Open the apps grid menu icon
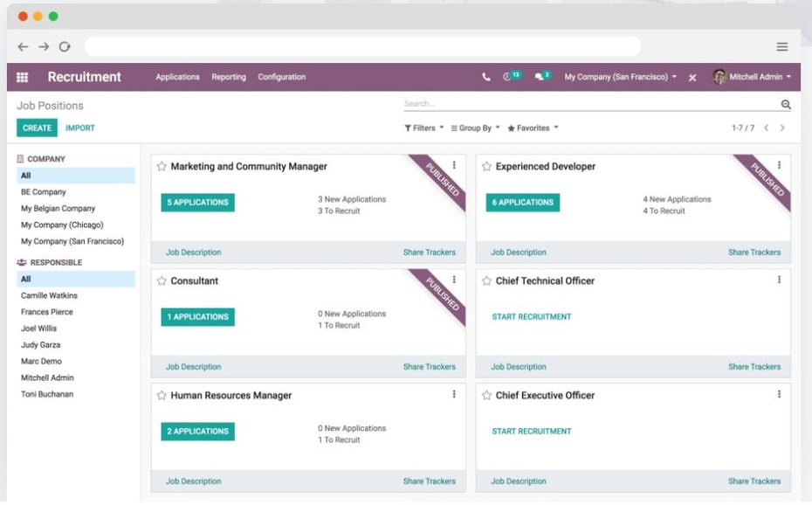The image size is (812, 505). click(x=23, y=77)
